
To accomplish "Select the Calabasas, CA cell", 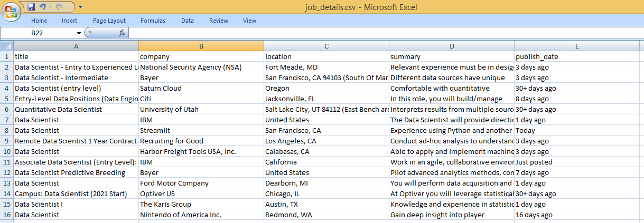I will point(326,151).
